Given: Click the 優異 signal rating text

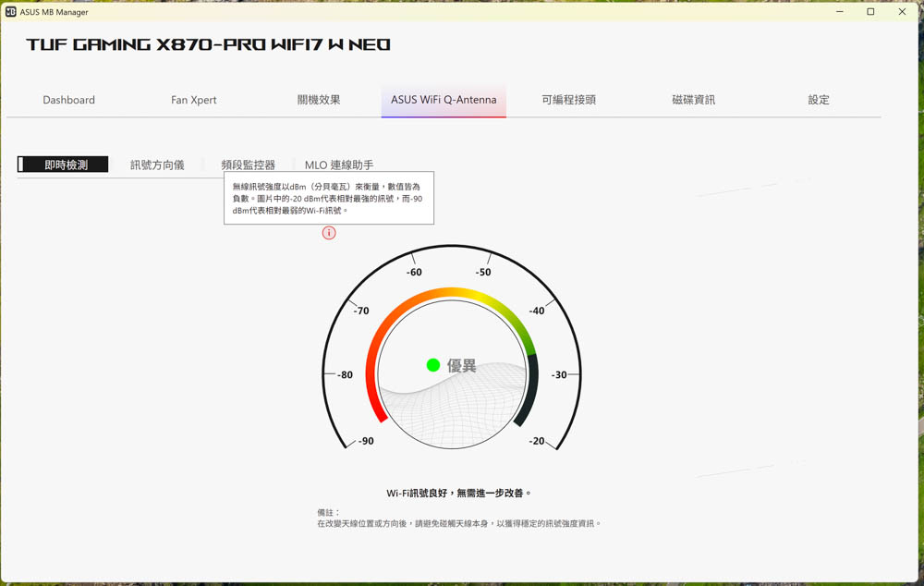Looking at the screenshot, I should [x=462, y=366].
